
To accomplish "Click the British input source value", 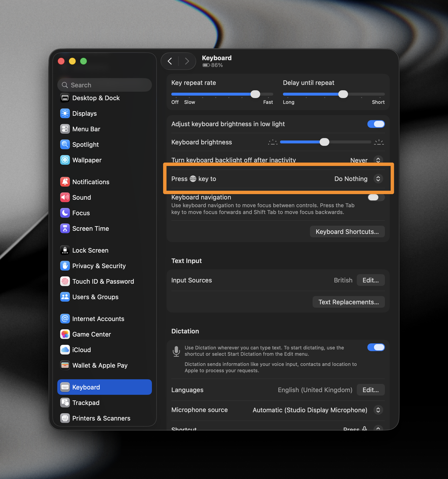I will [x=343, y=280].
